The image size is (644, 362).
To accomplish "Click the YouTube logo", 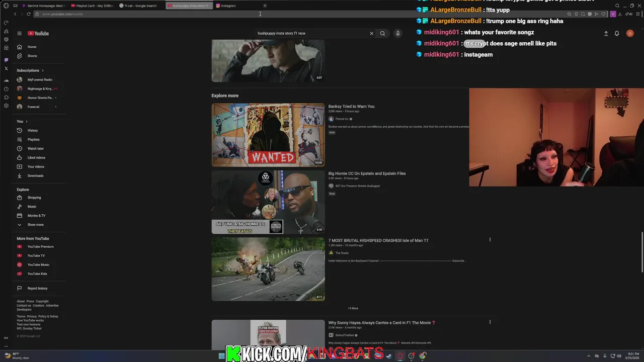I will (38, 33).
